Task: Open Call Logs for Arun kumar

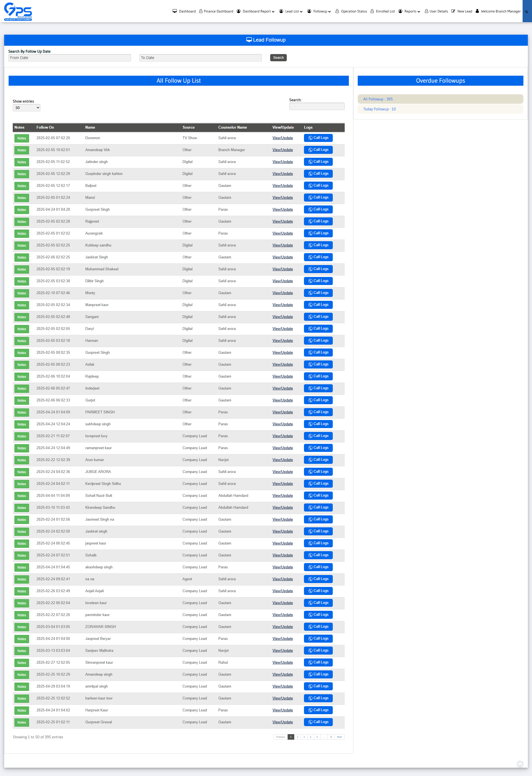Action: [x=318, y=460]
